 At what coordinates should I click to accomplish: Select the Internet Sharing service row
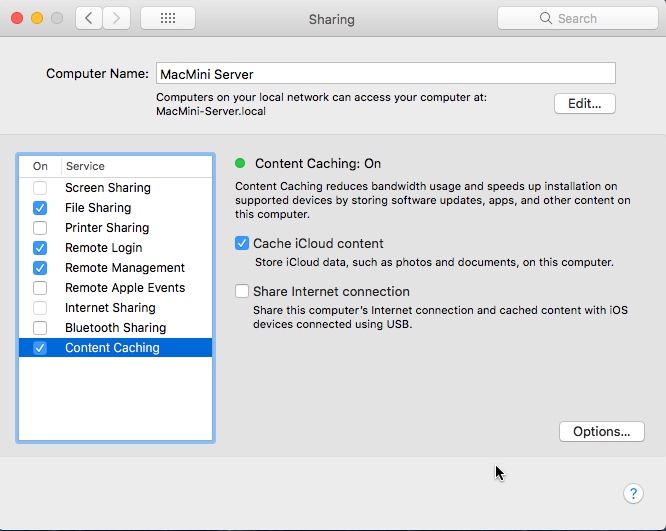click(116, 308)
